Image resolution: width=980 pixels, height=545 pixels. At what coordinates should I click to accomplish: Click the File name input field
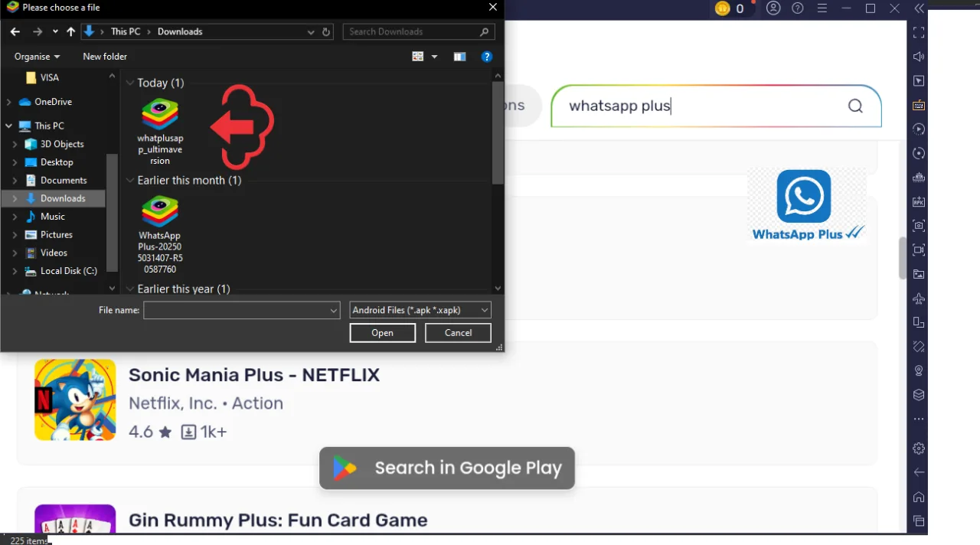click(237, 310)
